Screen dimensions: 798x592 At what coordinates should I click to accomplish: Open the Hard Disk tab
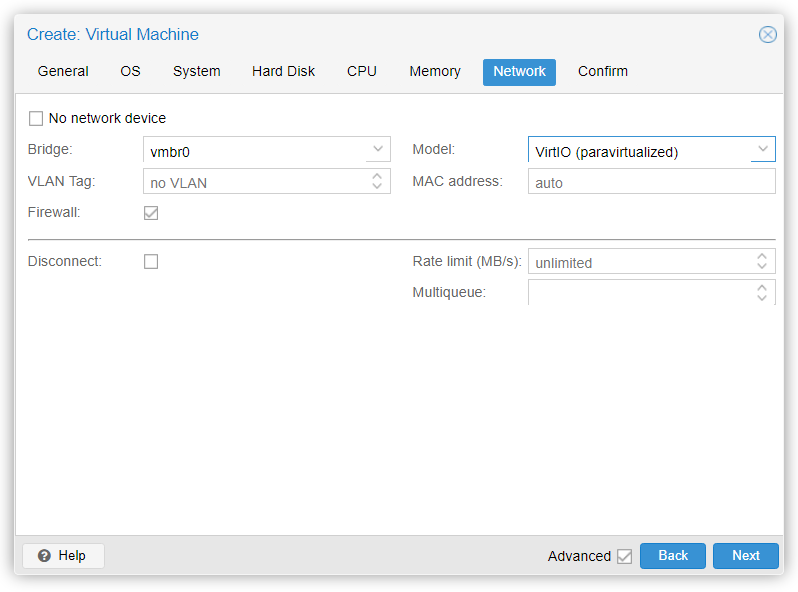coord(283,72)
